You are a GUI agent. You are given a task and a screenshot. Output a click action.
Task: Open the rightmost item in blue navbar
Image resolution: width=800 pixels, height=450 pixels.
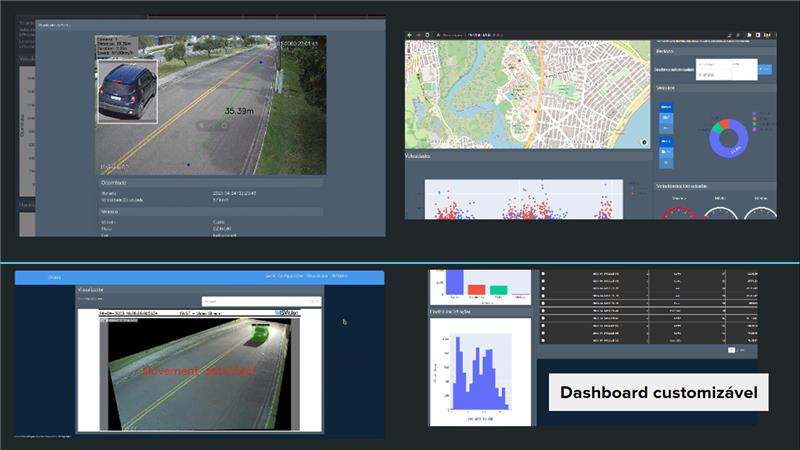click(x=340, y=275)
